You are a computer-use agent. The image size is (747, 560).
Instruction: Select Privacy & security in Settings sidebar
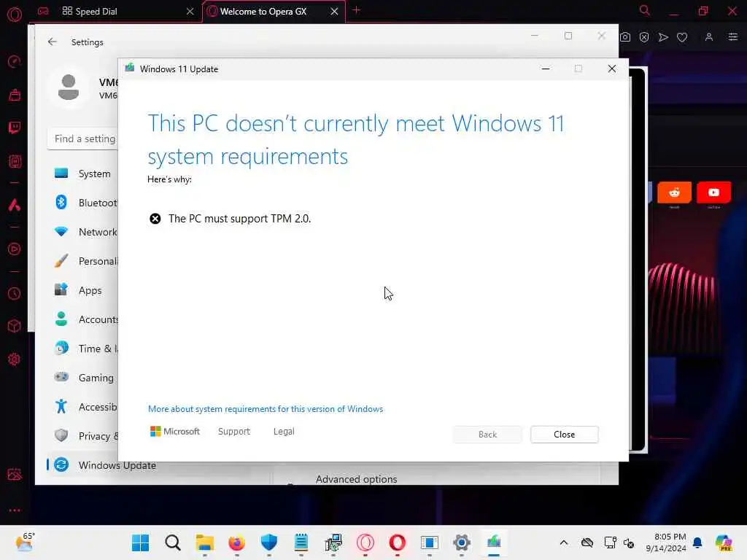pos(83,436)
